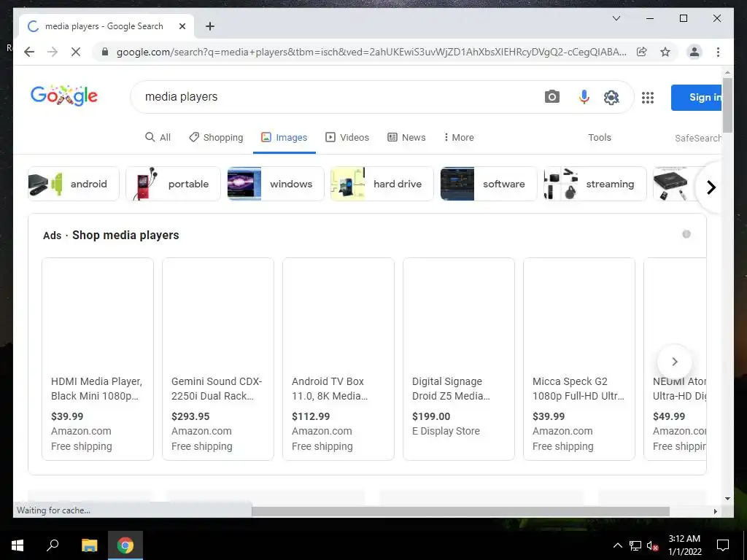This screenshot has height=560, width=747.
Task: Search by image with camera icon
Action: point(551,97)
